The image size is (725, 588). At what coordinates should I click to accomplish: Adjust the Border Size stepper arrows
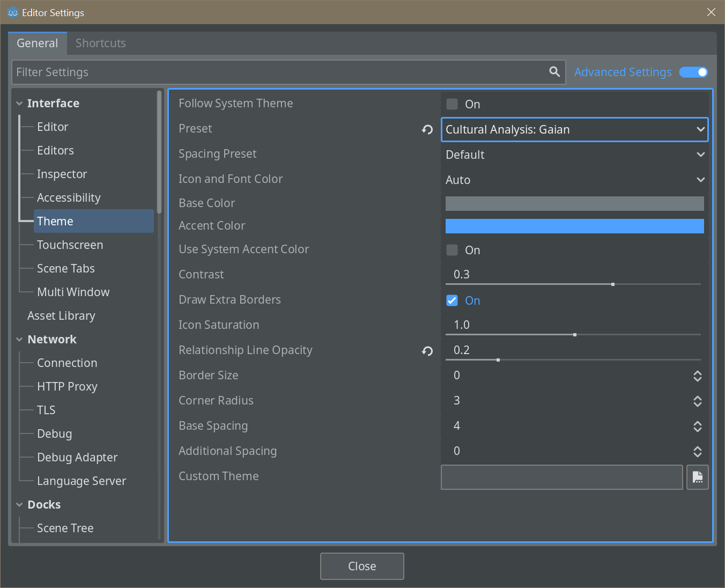click(698, 376)
